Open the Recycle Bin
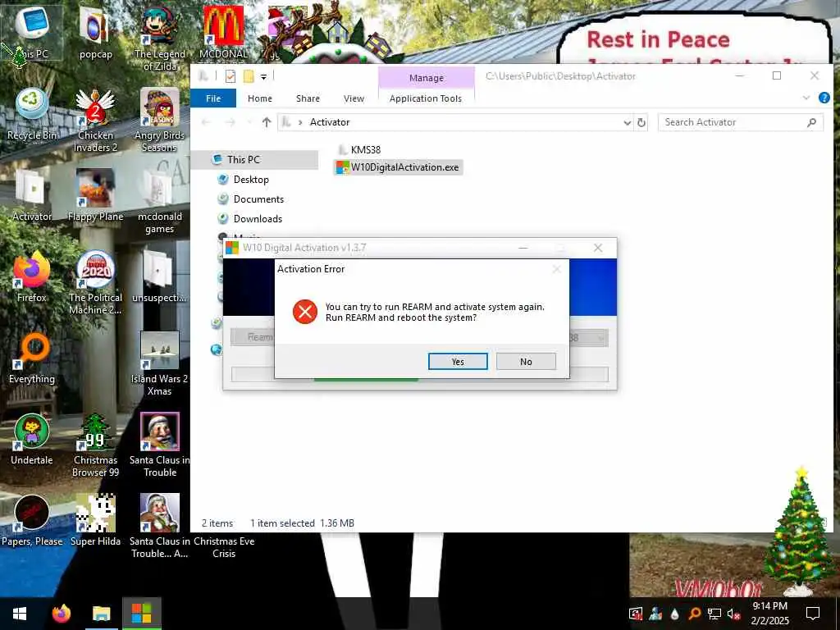 point(32,115)
